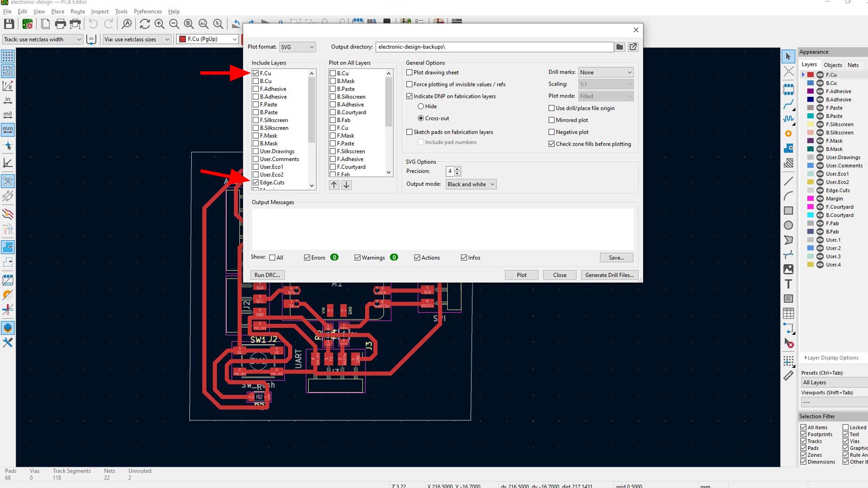Enable Negative plot checkbox
The image size is (868, 488).
(552, 132)
